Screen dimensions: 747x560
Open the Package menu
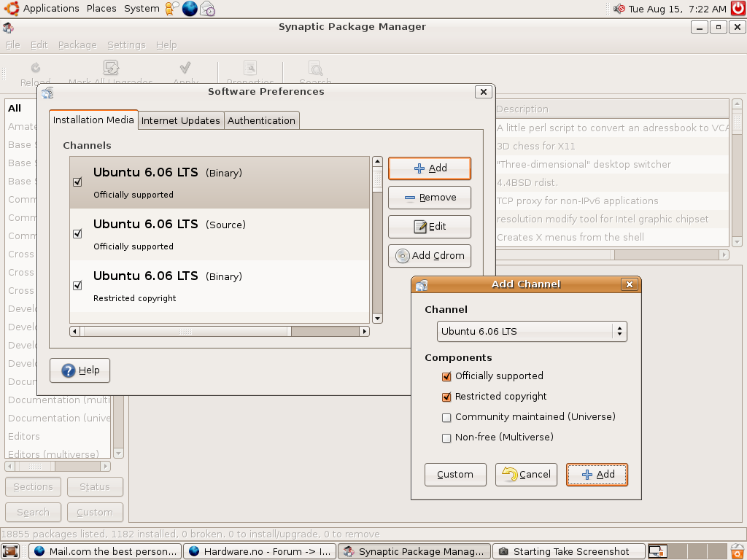(x=77, y=44)
